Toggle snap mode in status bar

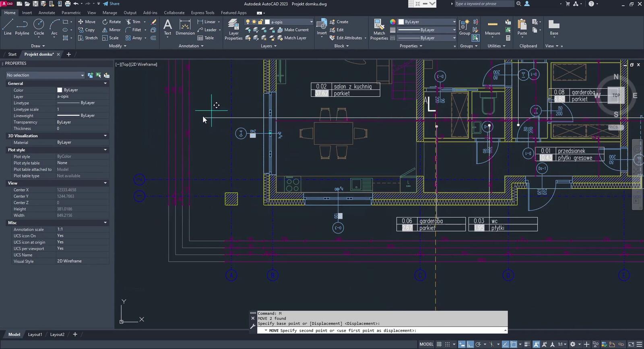[x=447, y=344]
